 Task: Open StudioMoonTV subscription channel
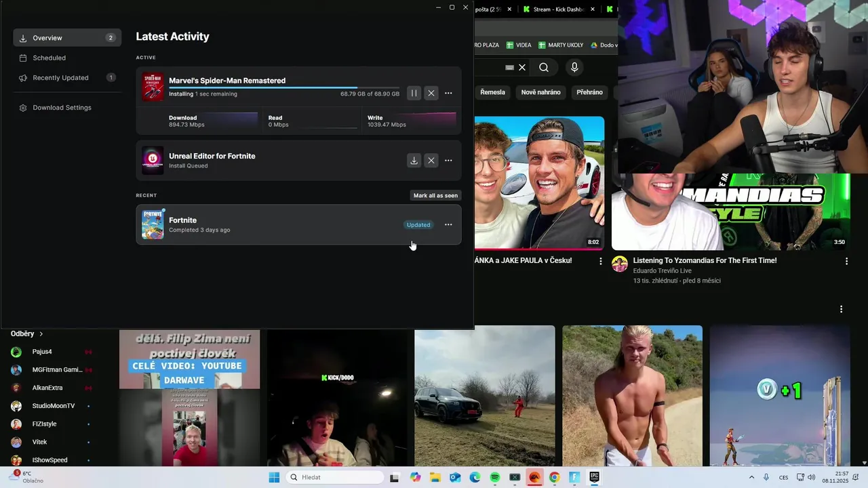pyautogui.click(x=51, y=406)
